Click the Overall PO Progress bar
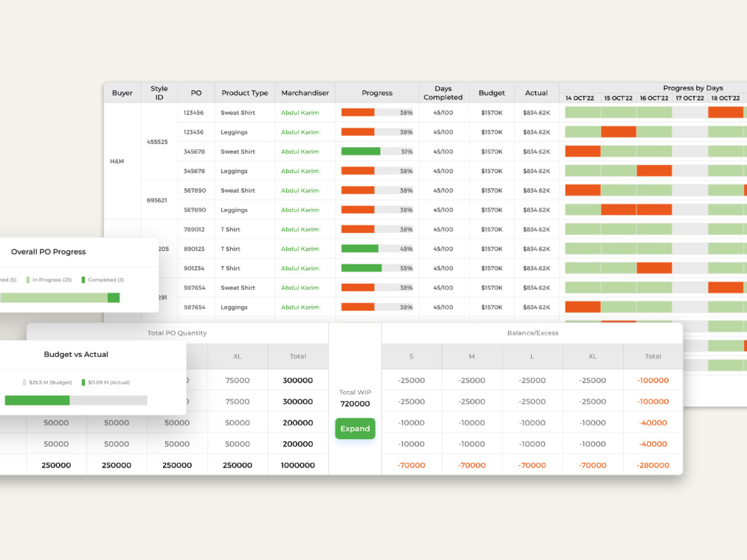 60,298
